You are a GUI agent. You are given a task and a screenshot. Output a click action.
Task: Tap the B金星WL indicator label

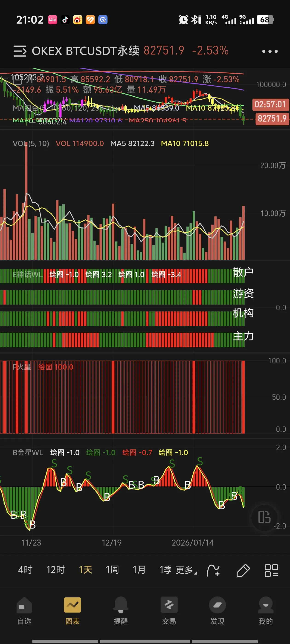point(28,452)
